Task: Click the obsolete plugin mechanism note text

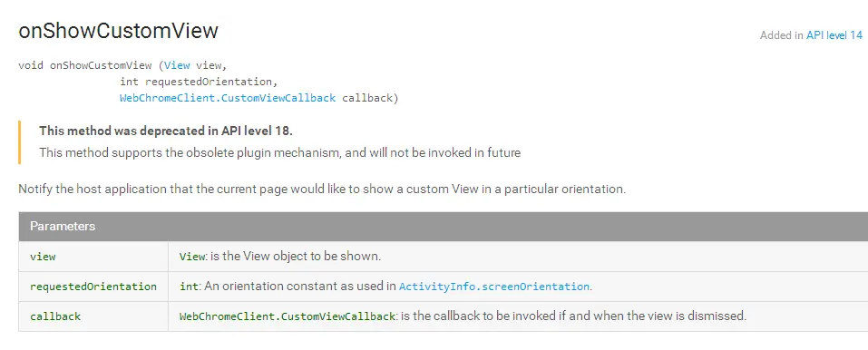Action: pos(279,152)
